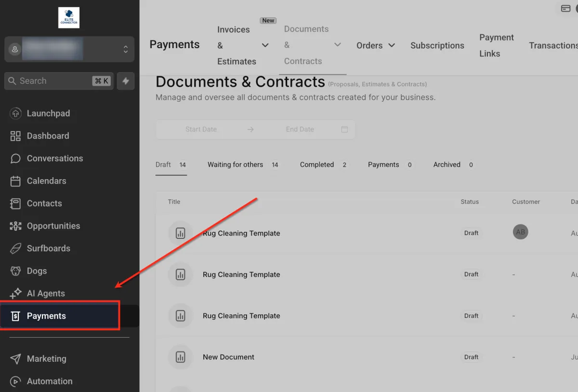Click the Payments invoice icon in sidebar
Image resolution: width=578 pixels, height=392 pixels.
[x=15, y=316]
